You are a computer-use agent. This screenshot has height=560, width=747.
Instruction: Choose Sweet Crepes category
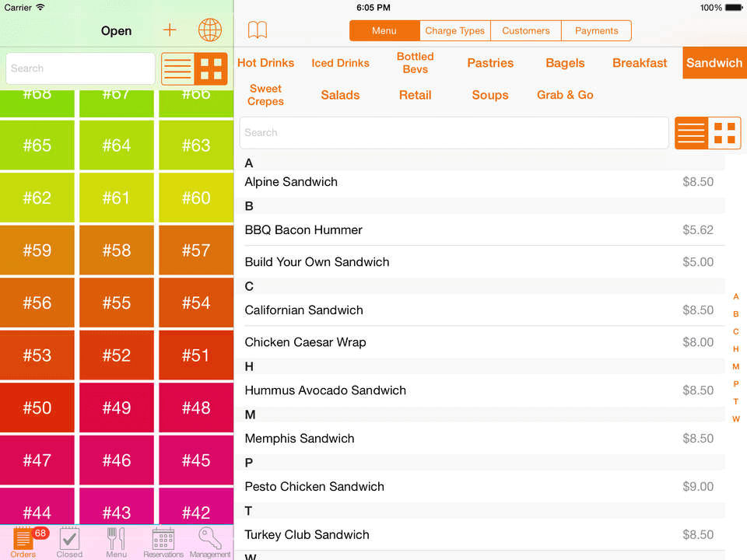click(266, 95)
